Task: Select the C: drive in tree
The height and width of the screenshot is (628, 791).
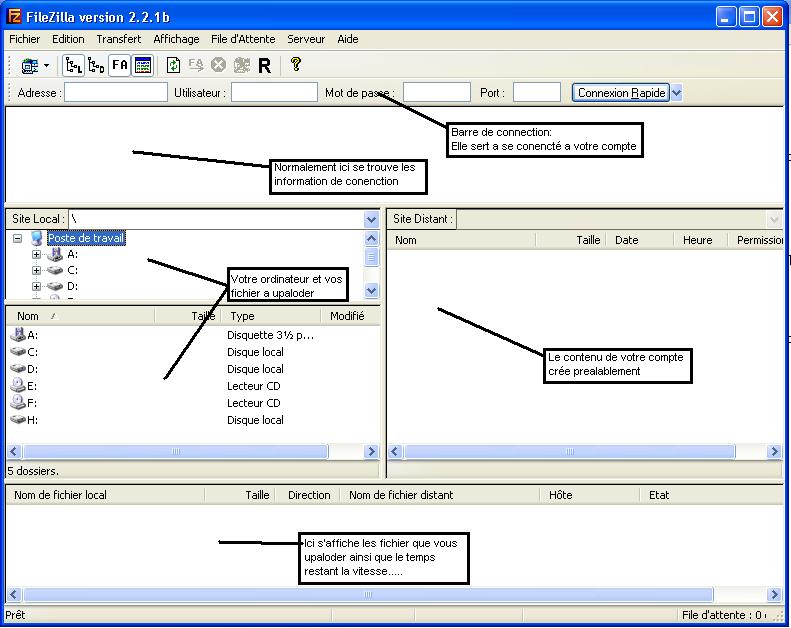Action: point(73,270)
